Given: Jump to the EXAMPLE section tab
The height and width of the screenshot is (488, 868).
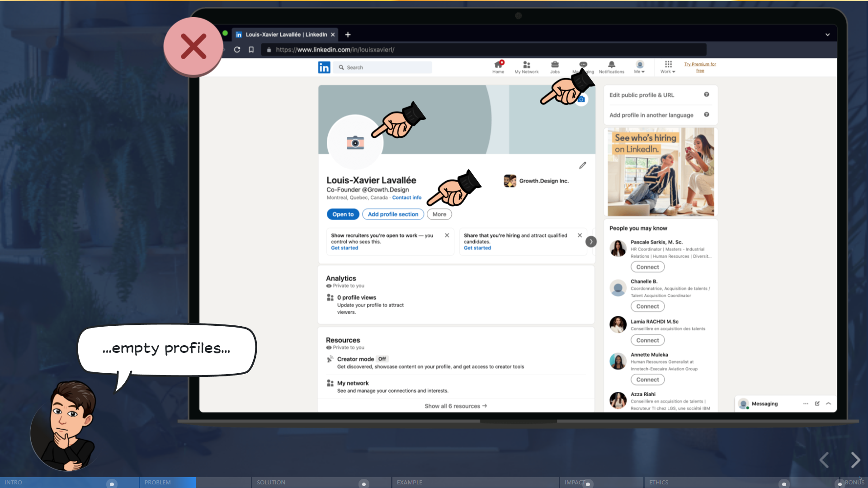Looking at the screenshot, I should 410,482.
